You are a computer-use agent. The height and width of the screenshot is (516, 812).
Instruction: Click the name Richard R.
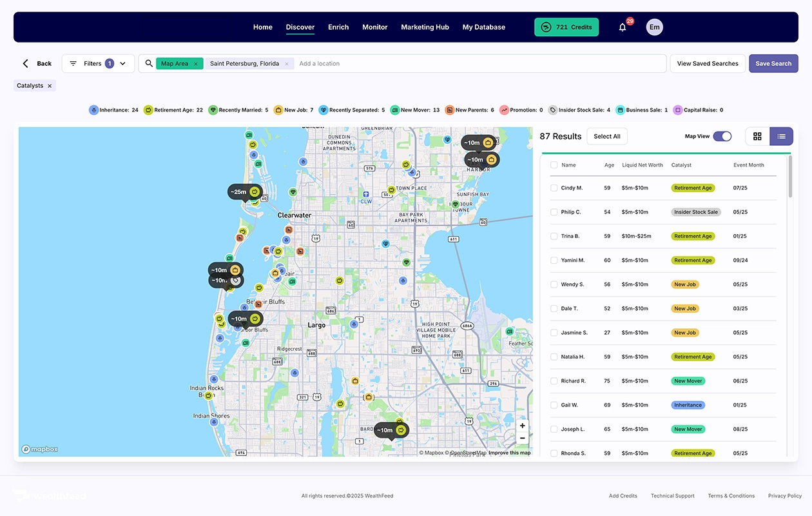(x=574, y=381)
